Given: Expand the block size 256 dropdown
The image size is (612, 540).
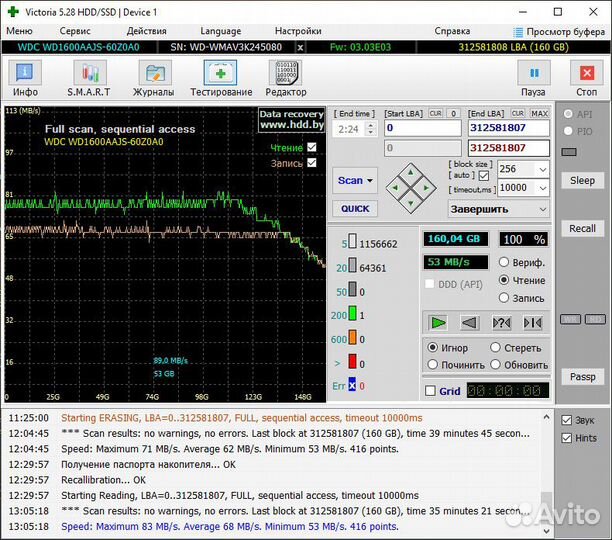Looking at the screenshot, I should click(x=541, y=169).
